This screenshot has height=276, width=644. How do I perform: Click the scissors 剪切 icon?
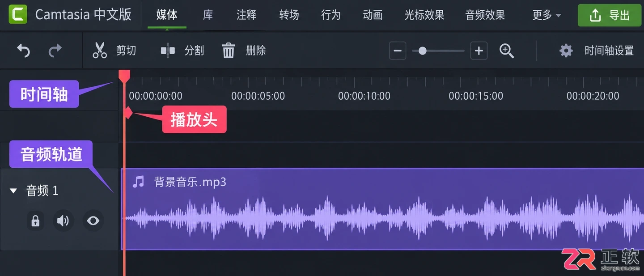click(x=100, y=50)
